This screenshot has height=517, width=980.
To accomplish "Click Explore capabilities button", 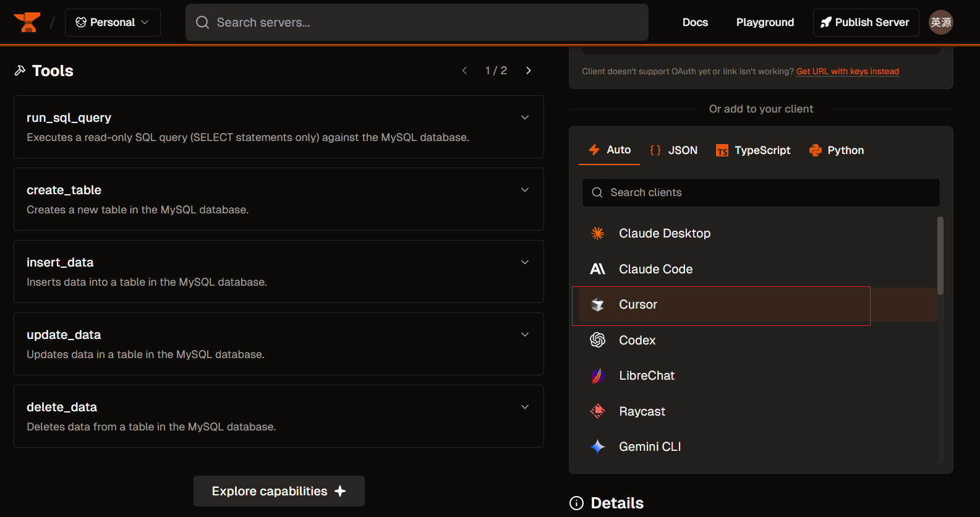I will (279, 491).
